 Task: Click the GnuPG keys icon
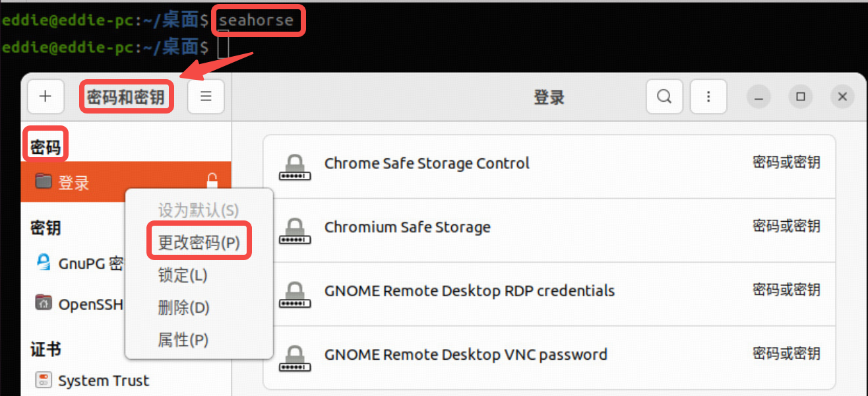coord(44,263)
